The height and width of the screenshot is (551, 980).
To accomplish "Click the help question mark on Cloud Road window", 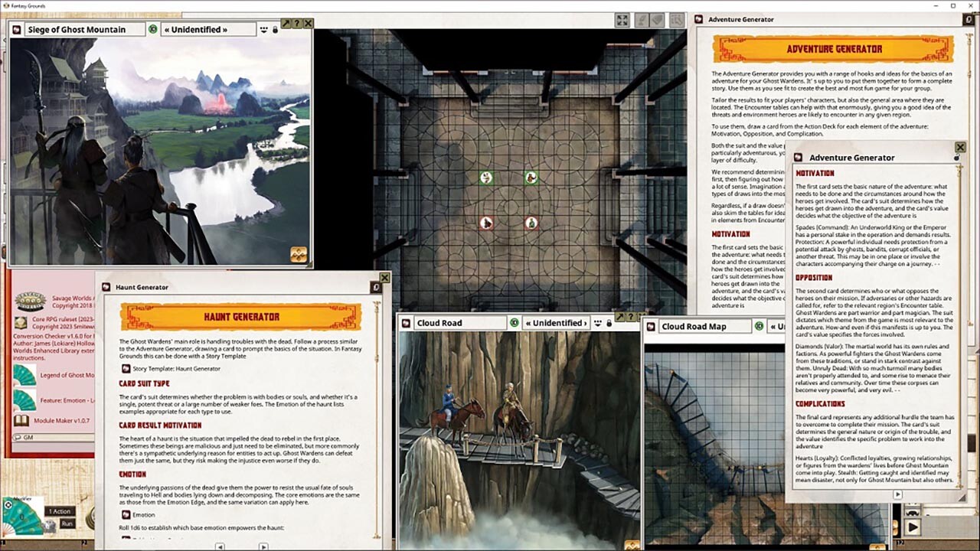I will point(631,315).
